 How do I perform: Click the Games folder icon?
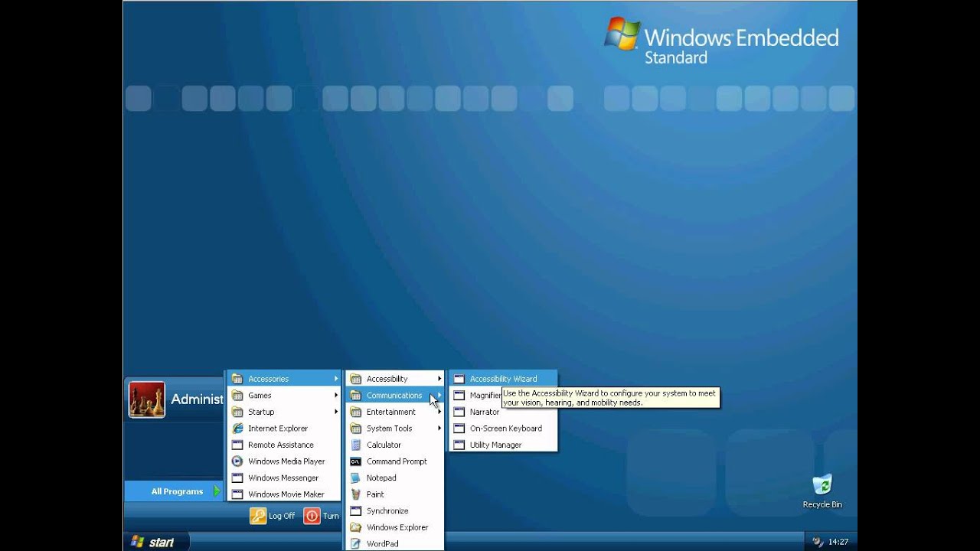[x=237, y=396]
